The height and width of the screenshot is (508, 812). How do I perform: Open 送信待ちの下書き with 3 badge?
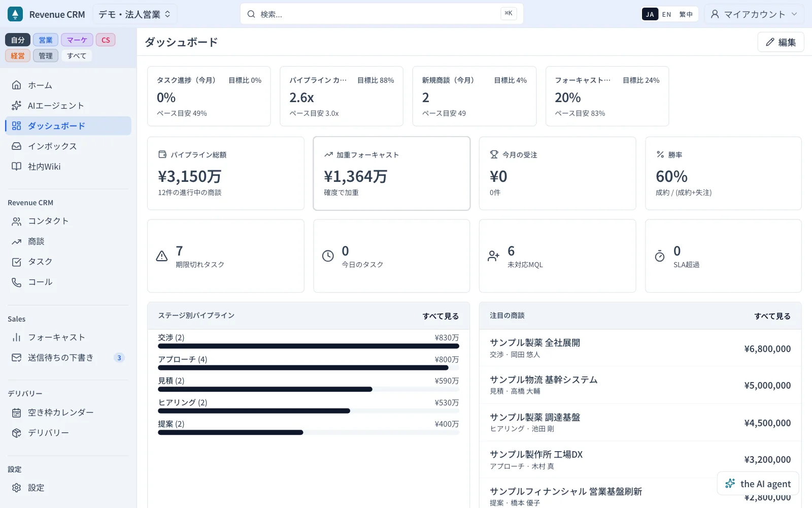(x=68, y=358)
